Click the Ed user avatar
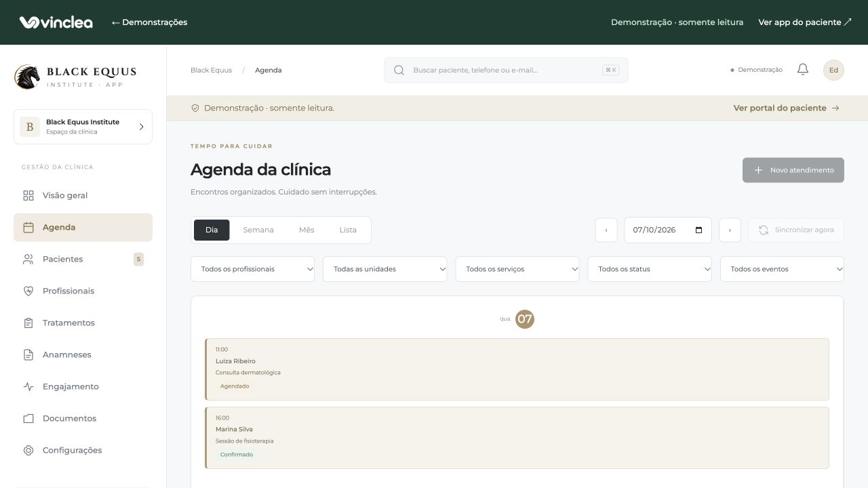Image resolution: width=868 pixels, height=488 pixels. click(x=833, y=70)
